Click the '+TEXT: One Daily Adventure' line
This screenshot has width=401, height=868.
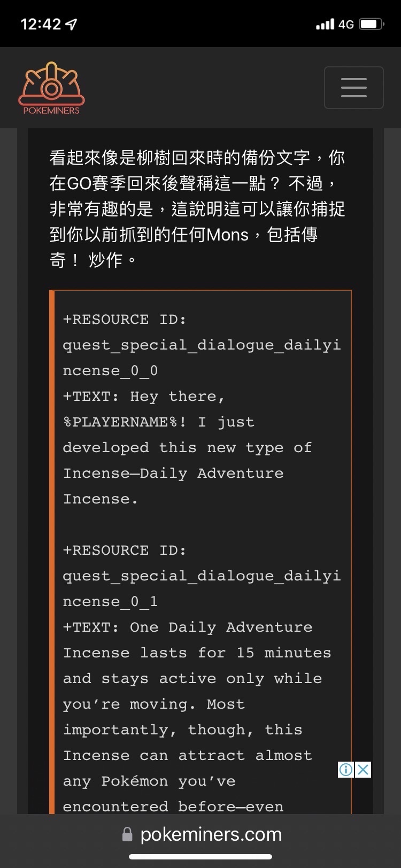click(188, 627)
